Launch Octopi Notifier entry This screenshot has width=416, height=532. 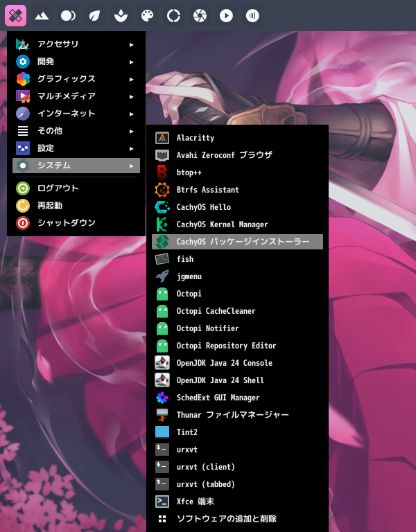pos(237,328)
